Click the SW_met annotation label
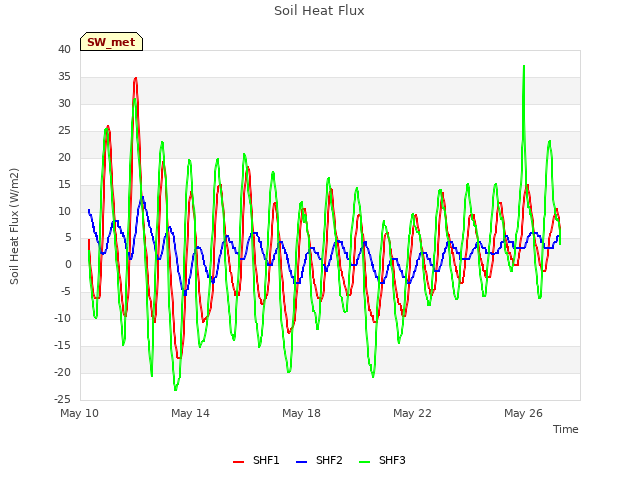The image size is (640, 480). tap(111, 42)
